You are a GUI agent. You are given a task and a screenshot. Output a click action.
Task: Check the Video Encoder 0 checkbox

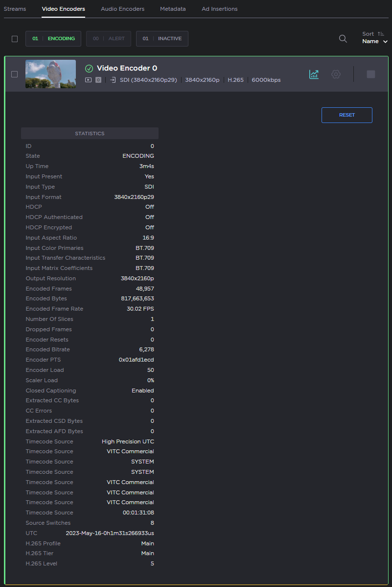pyautogui.click(x=15, y=74)
